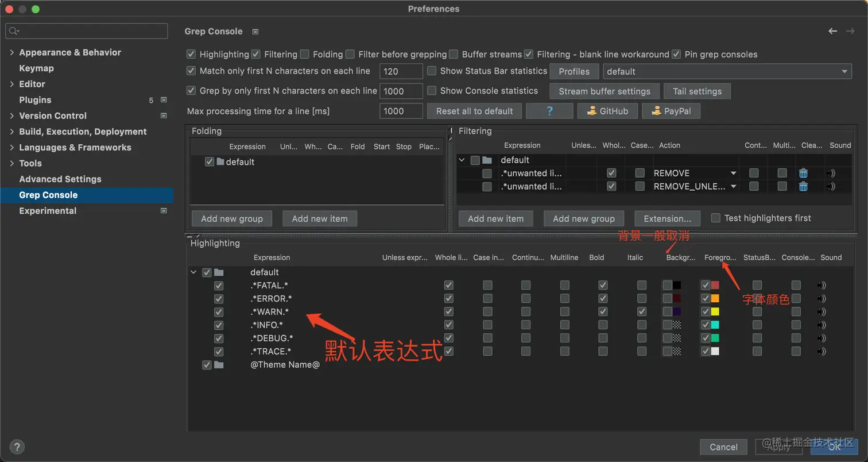Uncheck Italic for the .*WARN.* row

click(x=642, y=312)
